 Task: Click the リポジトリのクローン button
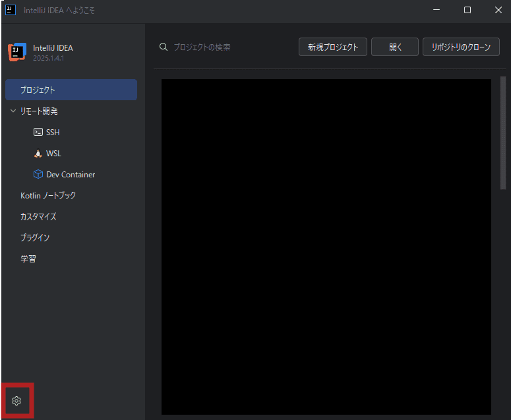[461, 47]
